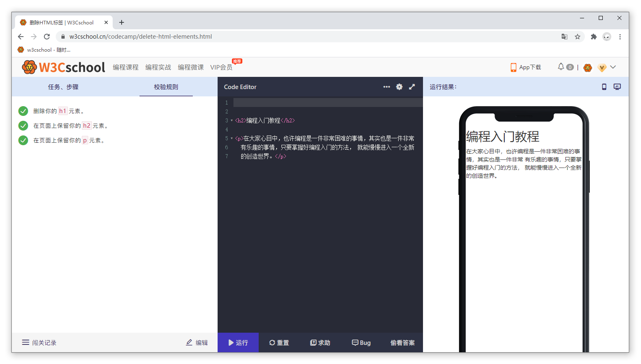The height and width of the screenshot is (364, 641).
Task: Expand the code editor to fullscreen
Action: (x=412, y=87)
